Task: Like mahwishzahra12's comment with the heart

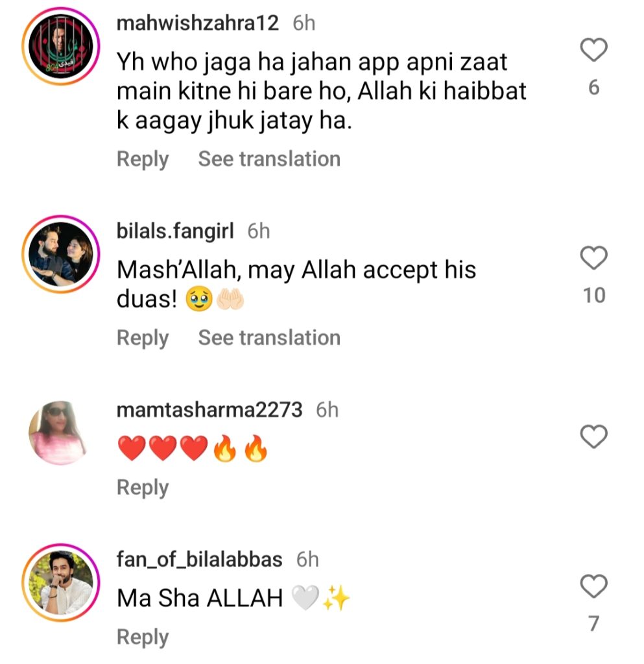Action: [593, 50]
